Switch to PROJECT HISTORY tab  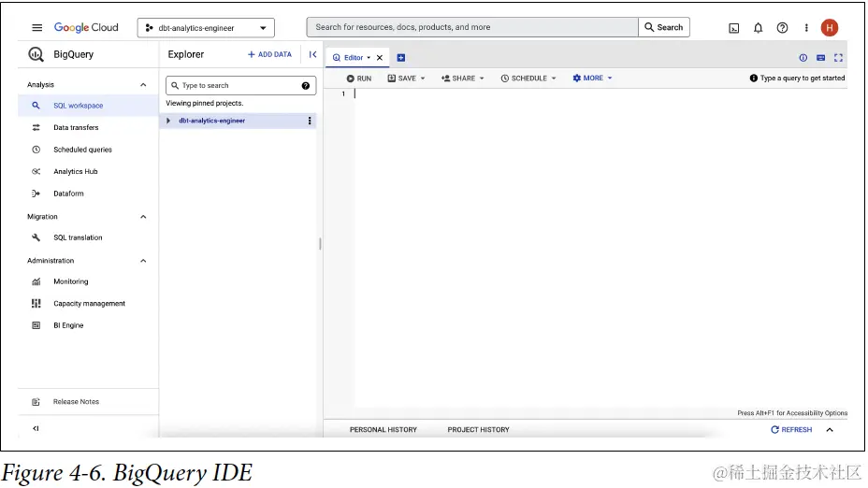point(478,430)
